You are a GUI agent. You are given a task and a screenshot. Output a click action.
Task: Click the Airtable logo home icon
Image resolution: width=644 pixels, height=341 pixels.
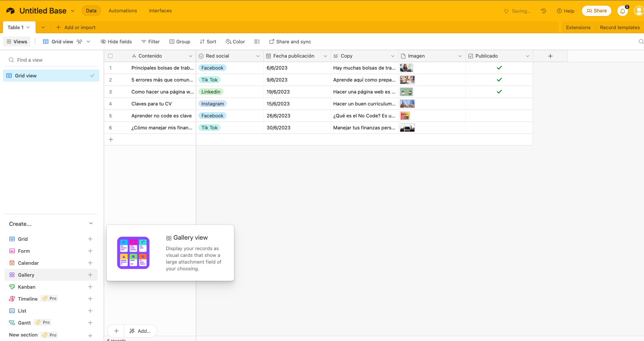point(10,11)
